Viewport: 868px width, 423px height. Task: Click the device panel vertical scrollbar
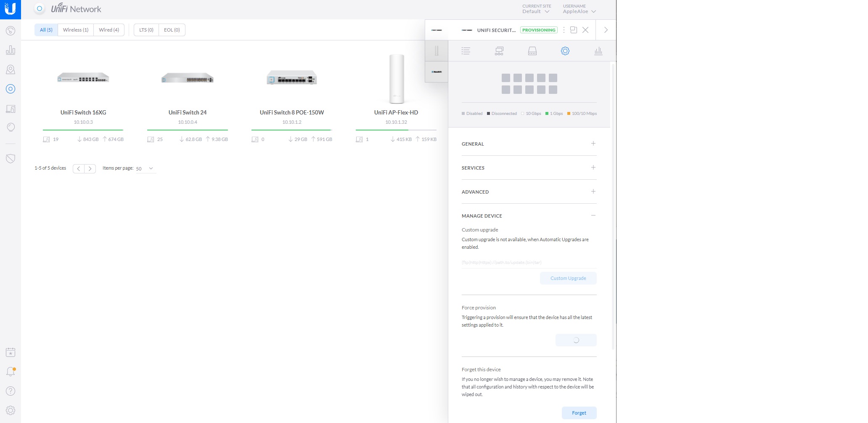(x=613, y=206)
